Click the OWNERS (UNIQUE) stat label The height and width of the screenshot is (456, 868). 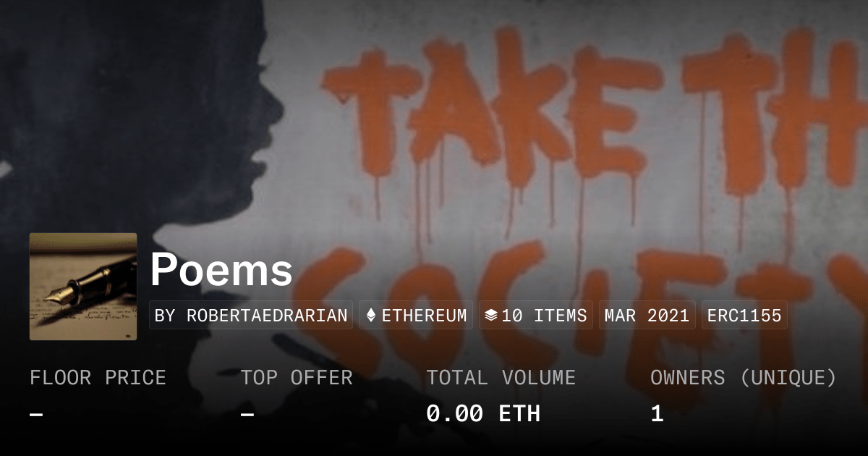[744, 378]
